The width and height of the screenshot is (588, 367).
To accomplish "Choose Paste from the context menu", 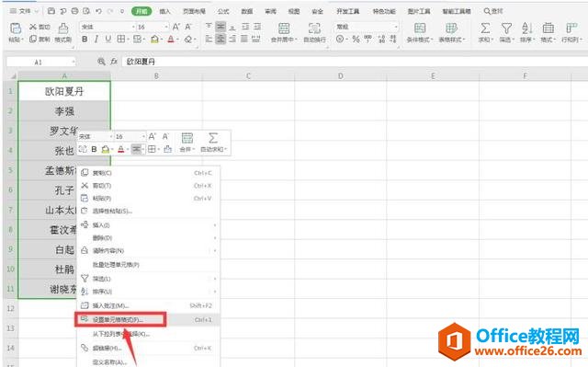I will (149, 198).
